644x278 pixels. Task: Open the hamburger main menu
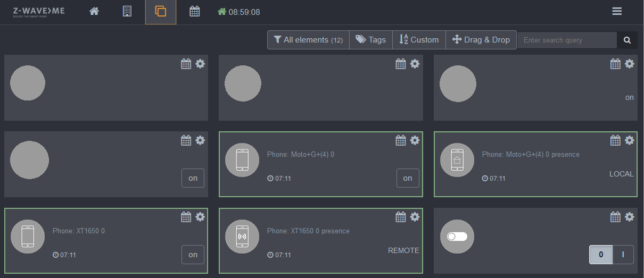pos(617,11)
